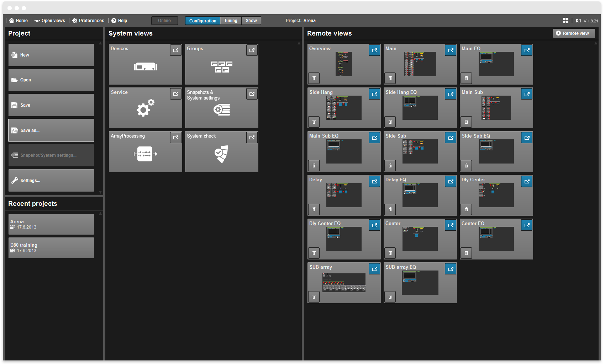Open the Overview remote view in a new window
This screenshot has width=605, height=364.
tap(374, 50)
